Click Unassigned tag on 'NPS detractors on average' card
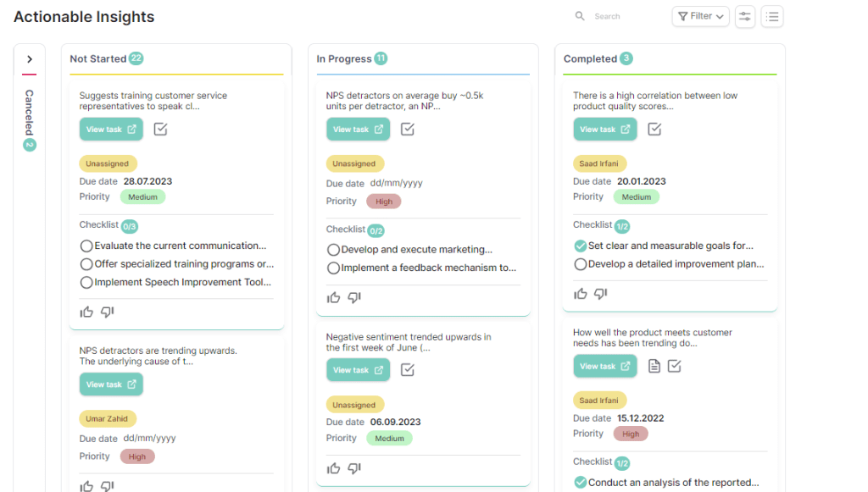 point(354,163)
